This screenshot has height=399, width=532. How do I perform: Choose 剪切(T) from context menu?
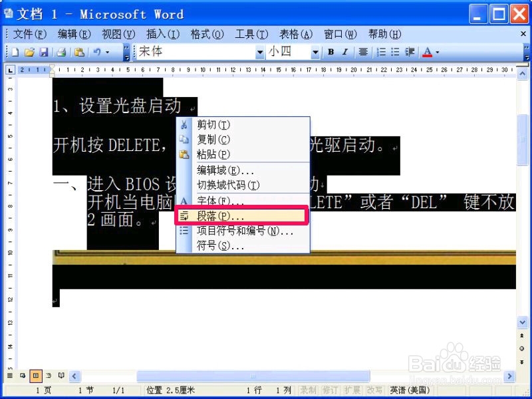(243, 125)
